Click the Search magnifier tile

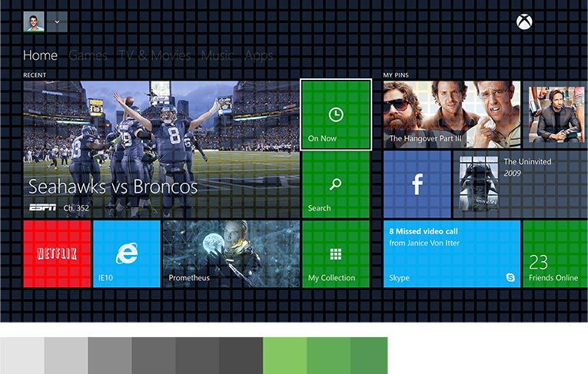[x=336, y=184]
